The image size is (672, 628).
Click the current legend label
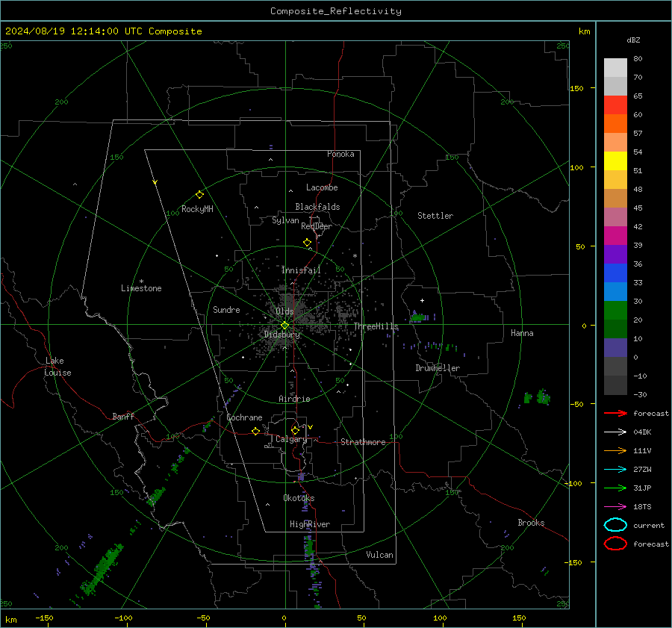coord(649,525)
